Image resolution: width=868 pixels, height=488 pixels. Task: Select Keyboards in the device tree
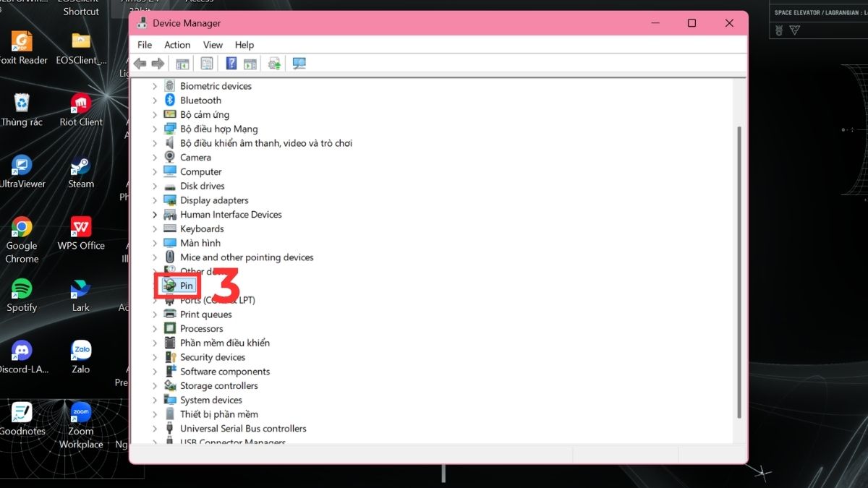(x=200, y=228)
